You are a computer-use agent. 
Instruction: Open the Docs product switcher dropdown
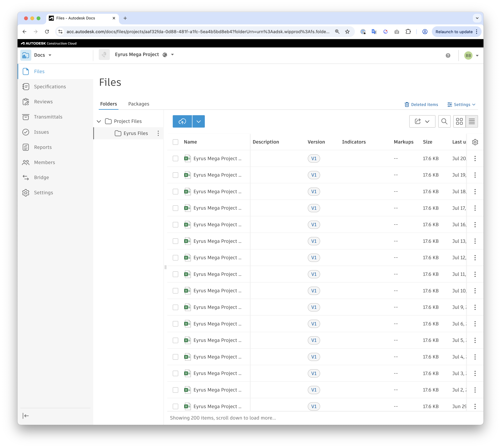[x=50, y=55]
